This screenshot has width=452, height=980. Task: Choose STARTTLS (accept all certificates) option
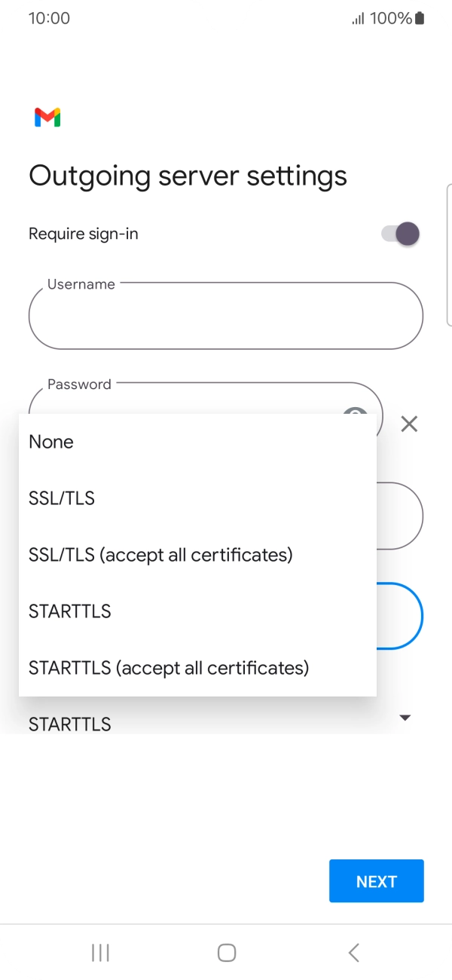(x=167, y=667)
